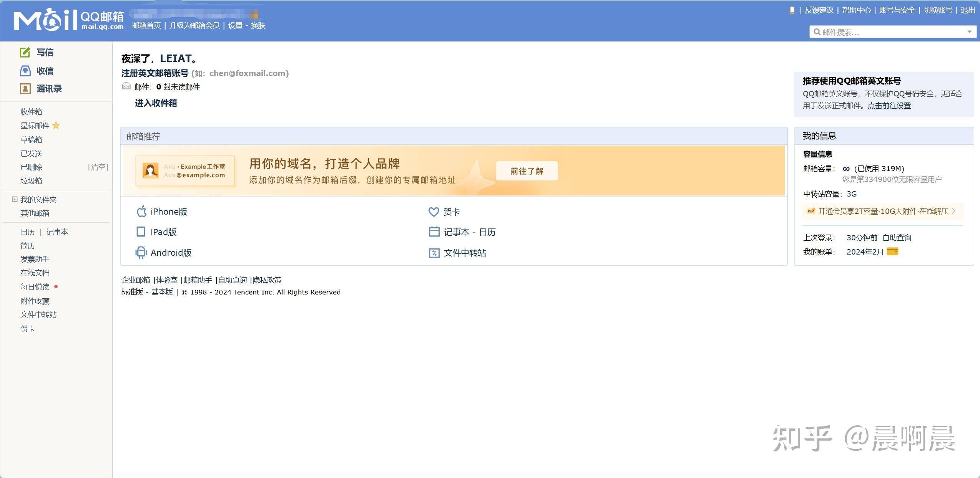The height and width of the screenshot is (478, 980).
Task: Click the Android robot icon
Action: (x=141, y=252)
